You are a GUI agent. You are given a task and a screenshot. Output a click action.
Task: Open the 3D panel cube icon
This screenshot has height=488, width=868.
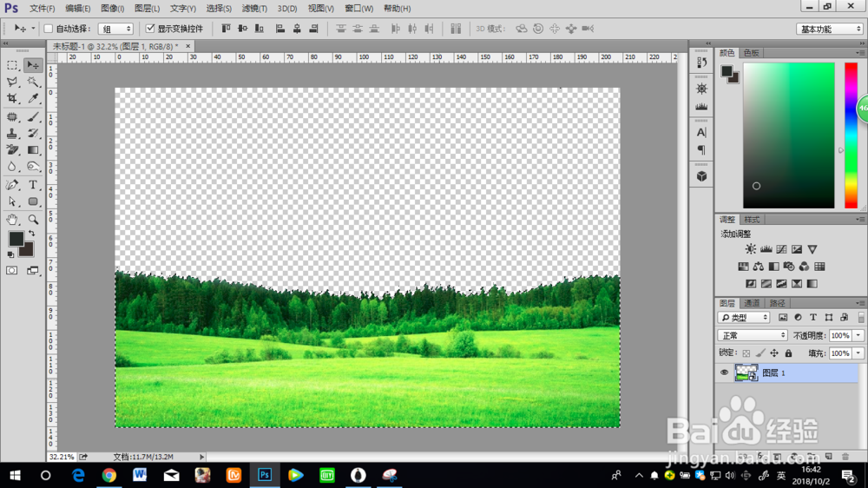pyautogui.click(x=701, y=176)
